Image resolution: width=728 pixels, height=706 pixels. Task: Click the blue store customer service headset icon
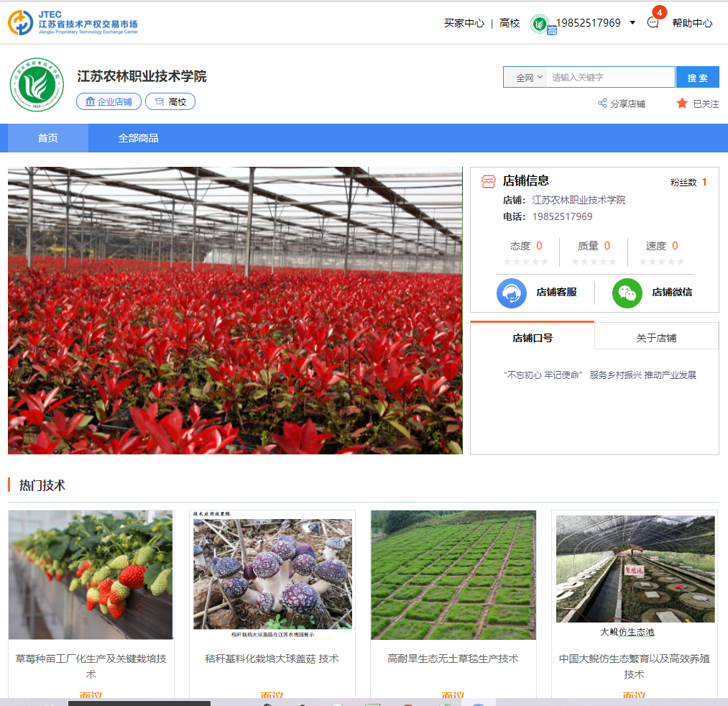(512, 293)
